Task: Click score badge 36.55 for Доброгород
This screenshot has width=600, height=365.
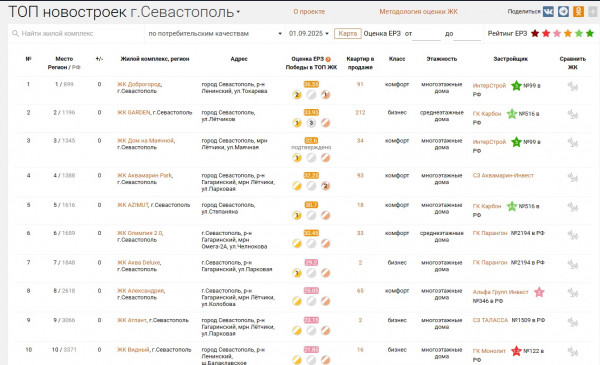Action: pyautogui.click(x=311, y=84)
